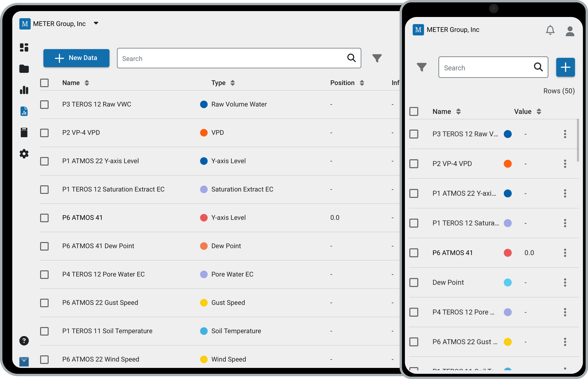Open the dashboard icon in the tablet sidebar

[x=24, y=47]
